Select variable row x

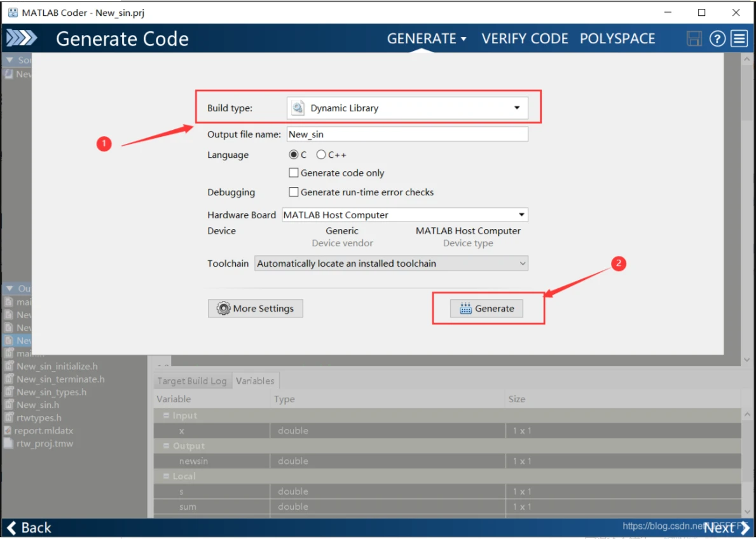[448, 430]
